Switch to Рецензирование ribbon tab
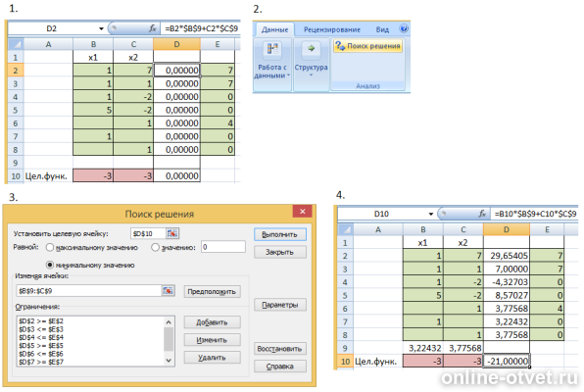The width and height of the screenshot is (584, 392). tap(332, 29)
